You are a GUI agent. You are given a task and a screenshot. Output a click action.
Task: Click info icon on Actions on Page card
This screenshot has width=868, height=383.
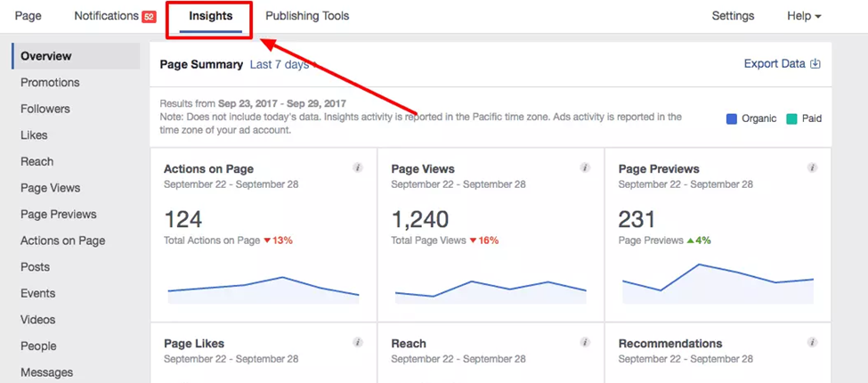click(x=358, y=167)
